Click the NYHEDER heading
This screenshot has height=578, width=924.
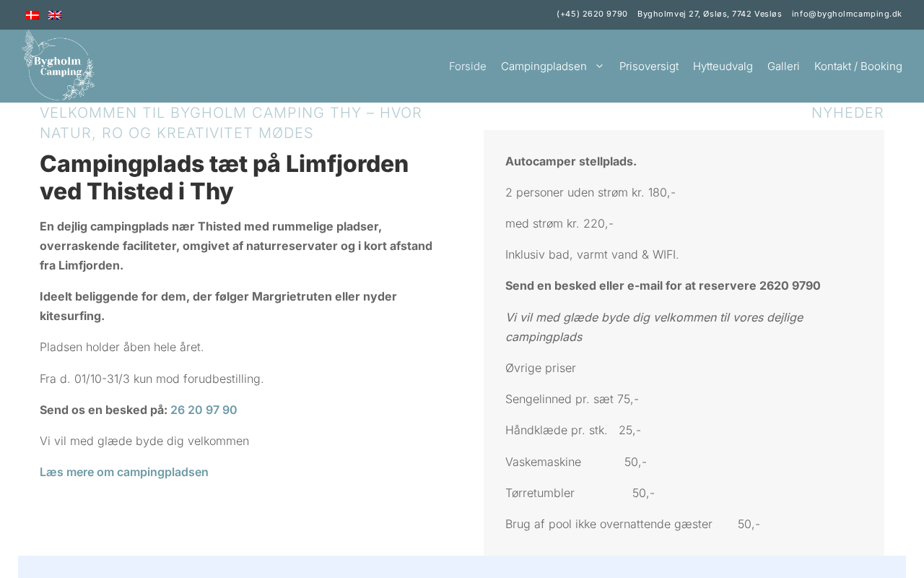(x=847, y=113)
